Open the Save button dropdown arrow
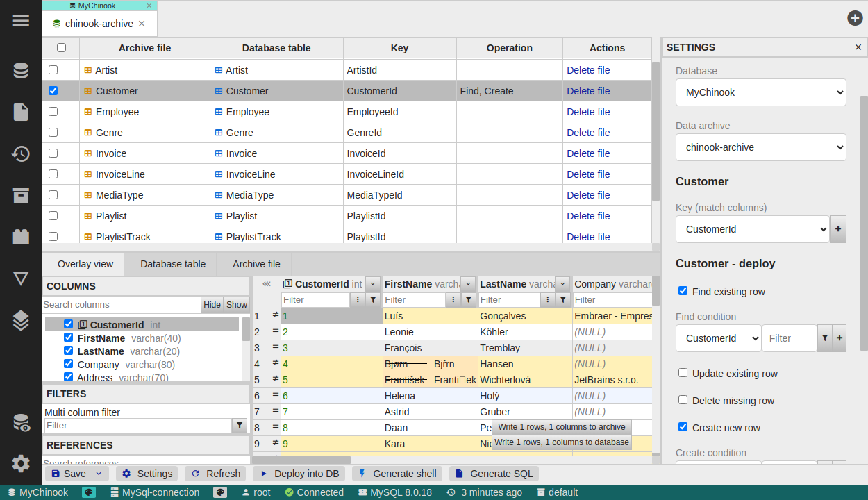 pyautogui.click(x=100, y=474)
